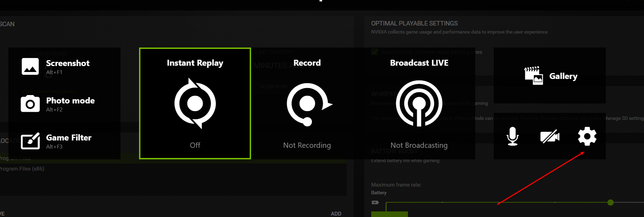Open the Gallery
644x217 pixels.
[550, 75]
